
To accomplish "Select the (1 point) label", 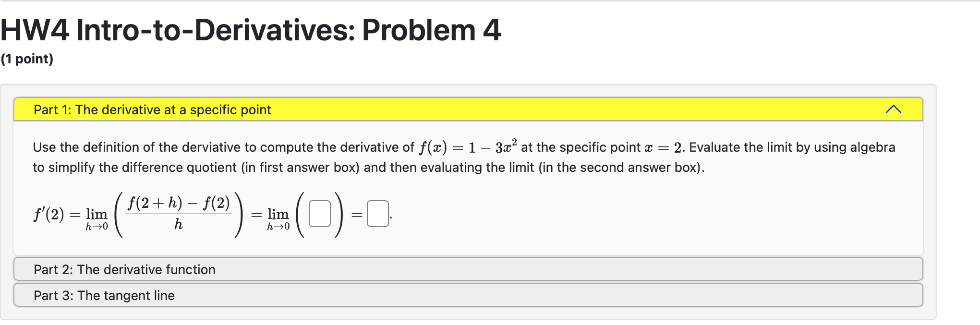I will [x=27, y=59].
